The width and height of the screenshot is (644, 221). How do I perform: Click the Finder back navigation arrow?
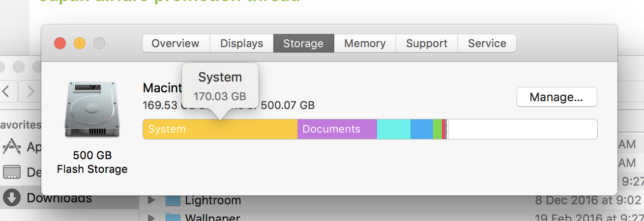(x=7, y=91)
